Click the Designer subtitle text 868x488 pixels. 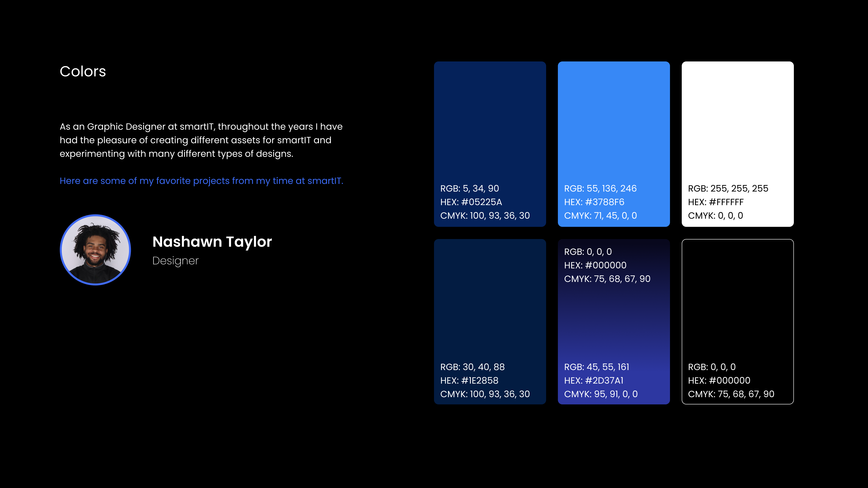(175, 261)
